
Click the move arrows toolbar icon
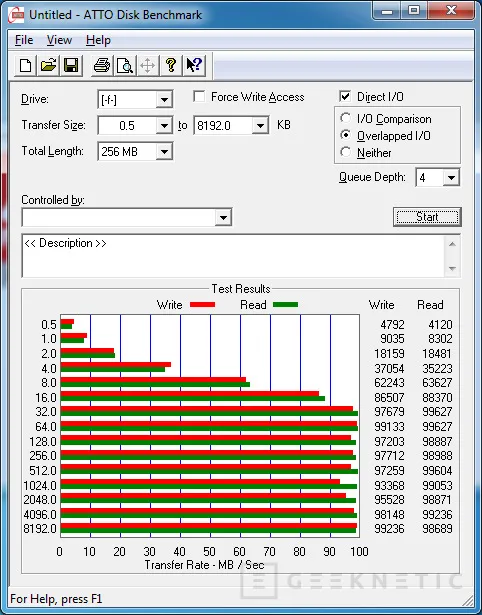click(147, 65)
